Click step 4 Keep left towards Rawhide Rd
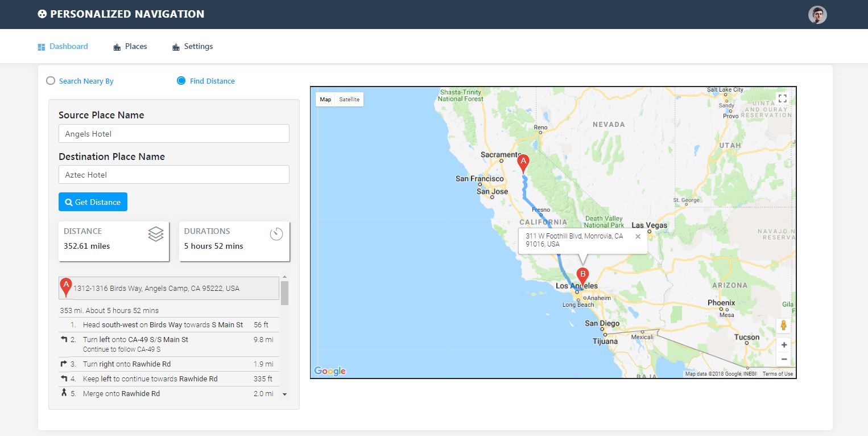 click(169, 379)
